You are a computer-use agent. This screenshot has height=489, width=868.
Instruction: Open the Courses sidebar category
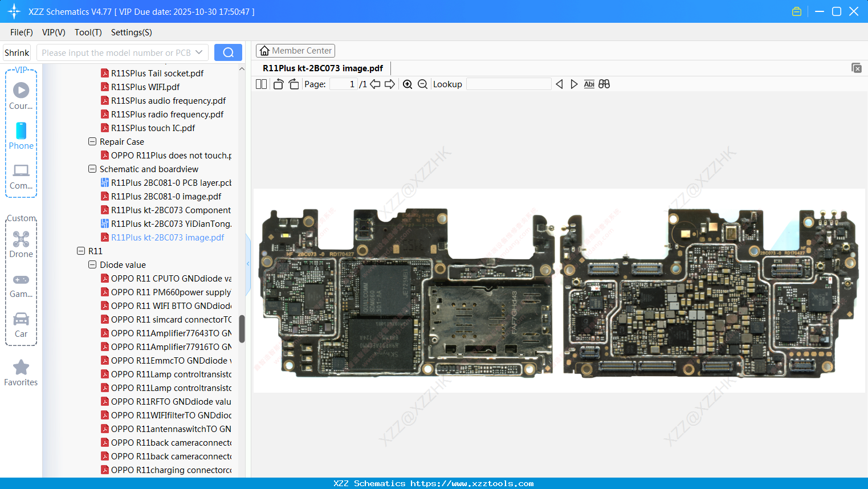click(x=21, y=96)
